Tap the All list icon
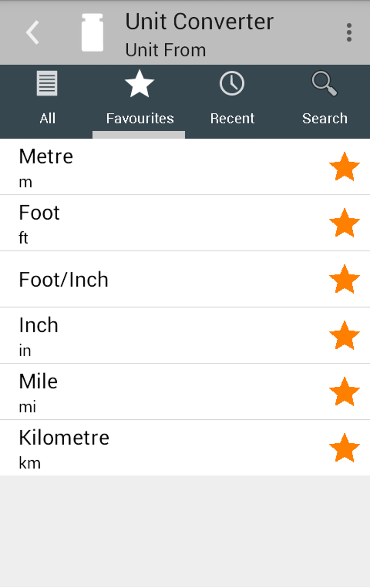Screen dimensions: 370x588 coord(47,83)
